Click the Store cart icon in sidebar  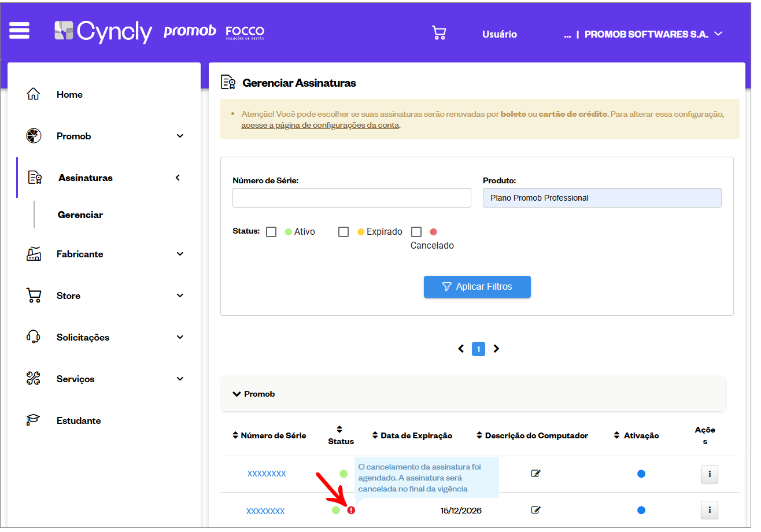pos(34,295)
